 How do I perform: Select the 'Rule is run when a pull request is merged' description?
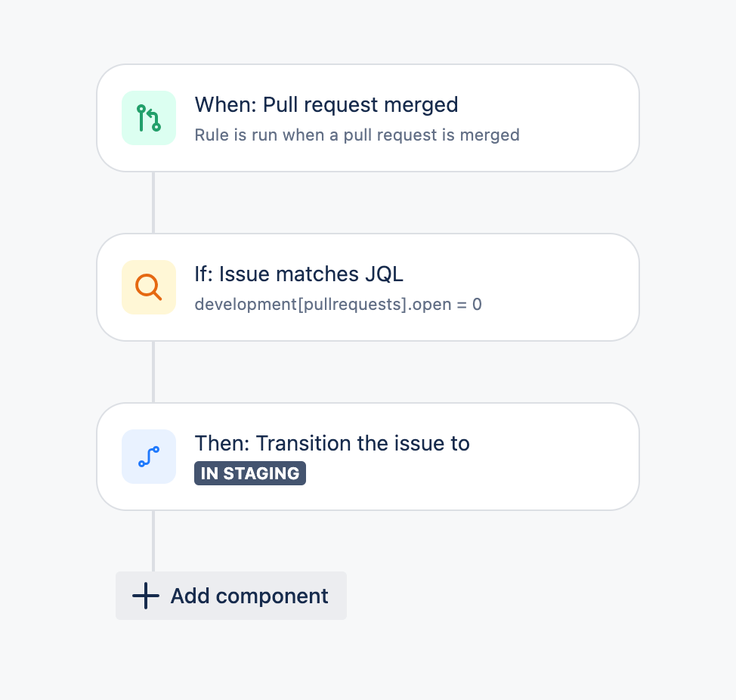(357, 135)
